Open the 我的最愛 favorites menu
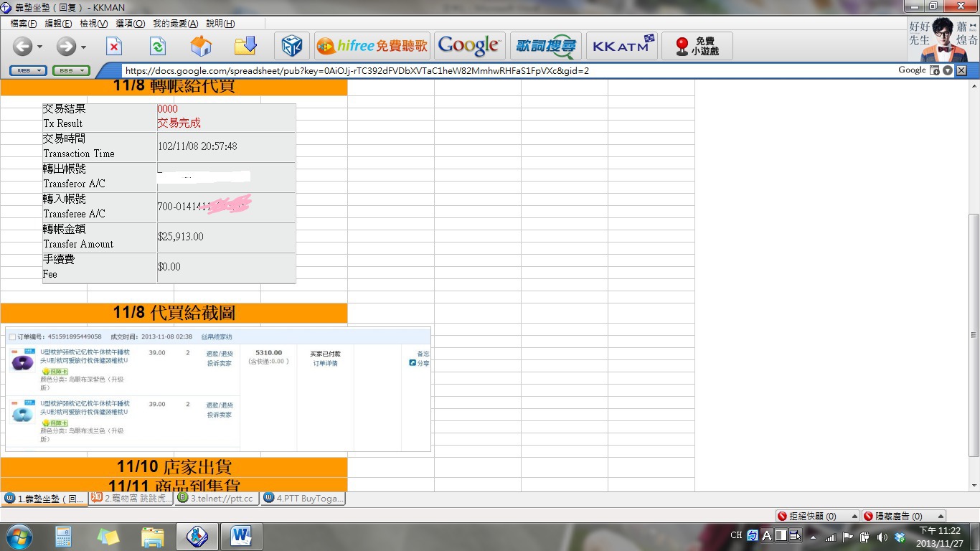980x551 pixels. click(x=175, y=24)
